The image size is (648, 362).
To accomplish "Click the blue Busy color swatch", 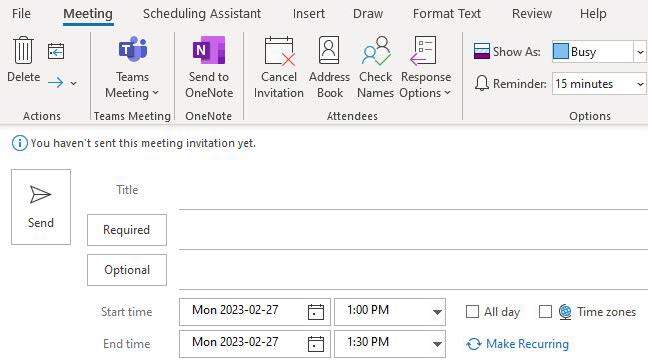I will click(x=561, y=52).
